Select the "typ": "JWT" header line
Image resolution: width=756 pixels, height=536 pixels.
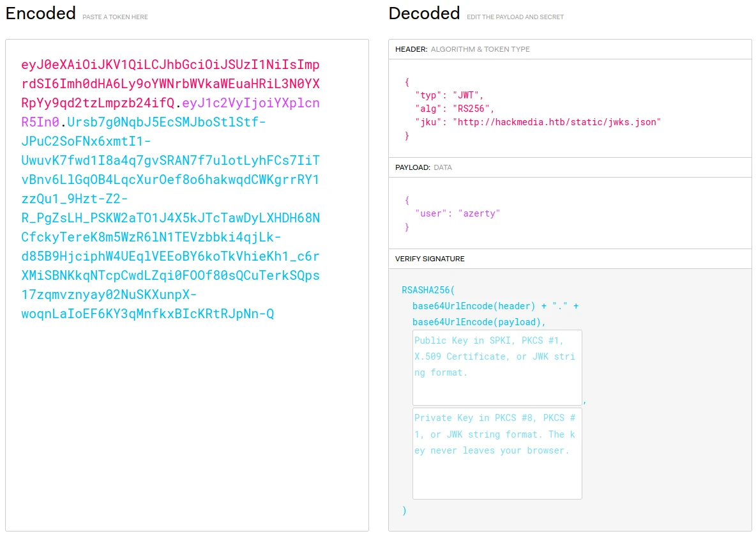pos(450,95)
